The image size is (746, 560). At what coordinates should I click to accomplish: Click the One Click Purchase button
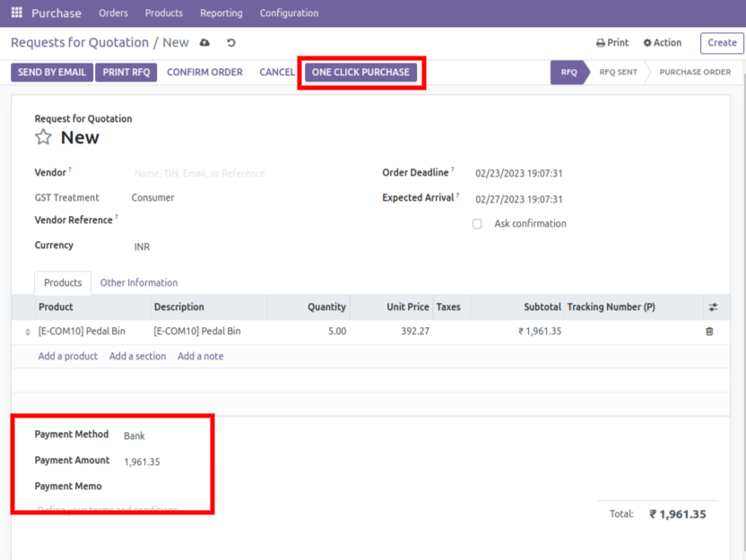[x=360, y=73]
